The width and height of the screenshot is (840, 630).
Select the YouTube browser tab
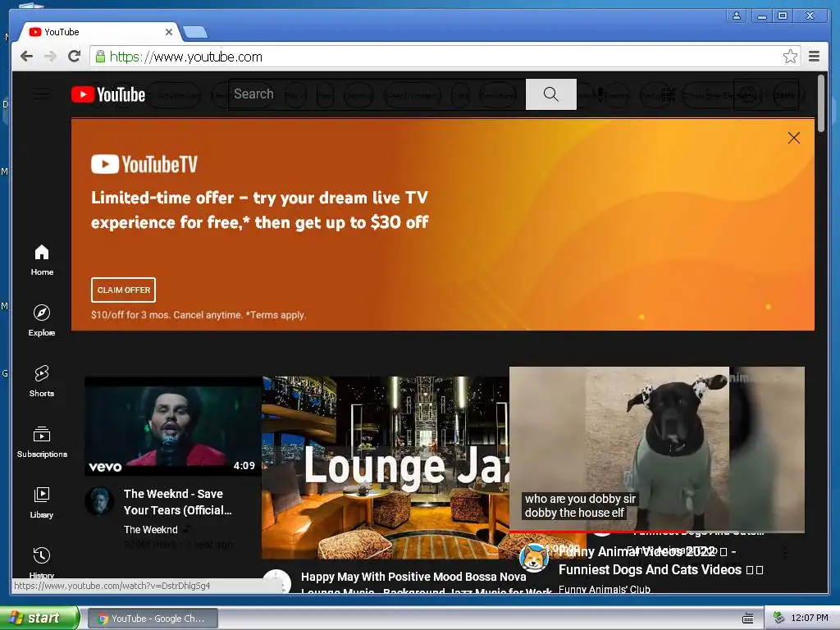99,32
